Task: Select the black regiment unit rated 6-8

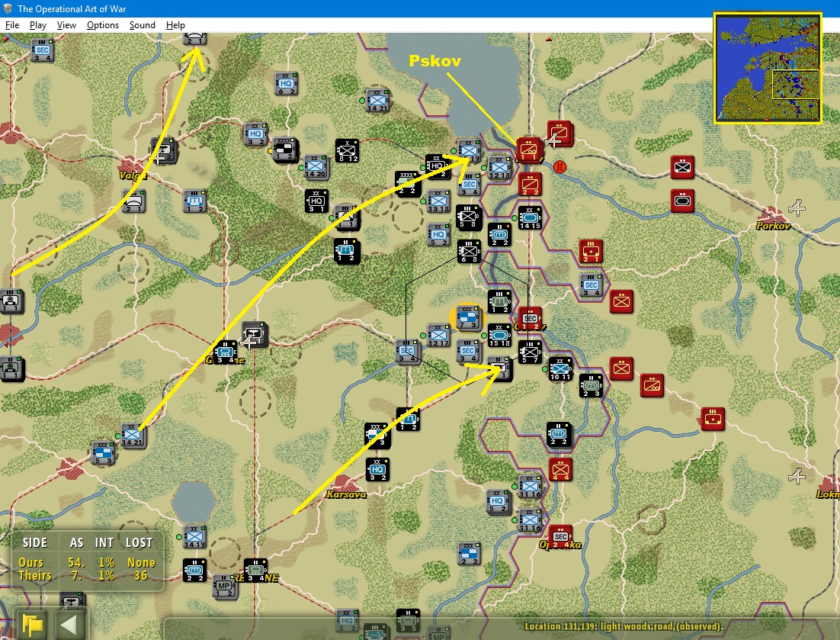Action: click(x=469, y=252)
